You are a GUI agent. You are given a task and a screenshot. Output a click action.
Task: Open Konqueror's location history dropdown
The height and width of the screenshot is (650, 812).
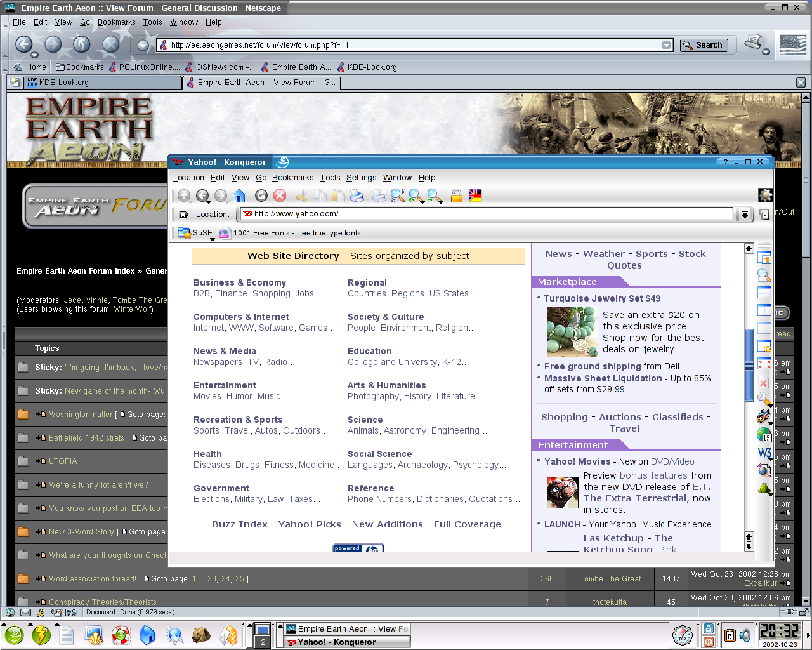click(x=744, y=215)
